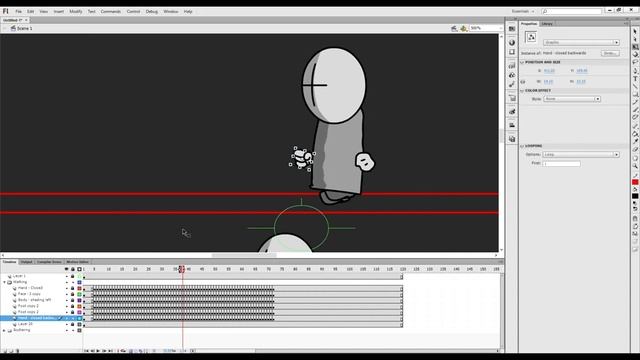Switch to the Compiler Errors tab
The image size is (640, 360).
[49, 262]
